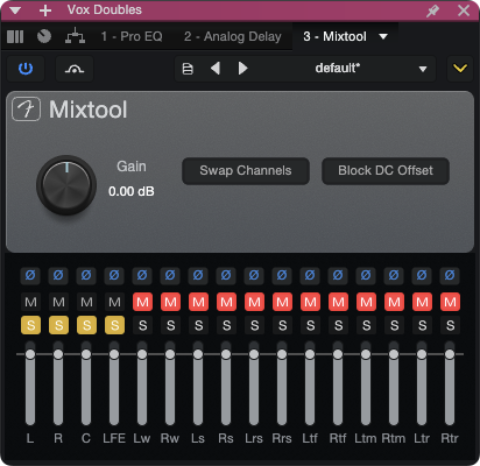Invert phase on the Ltr channel
The image size is (480, 466).
(x=422, y=276)
